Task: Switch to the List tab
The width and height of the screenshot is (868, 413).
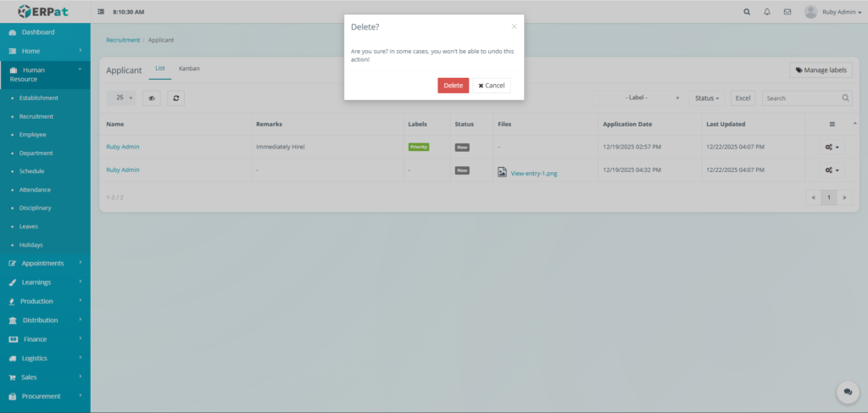Action: point(160,69)
